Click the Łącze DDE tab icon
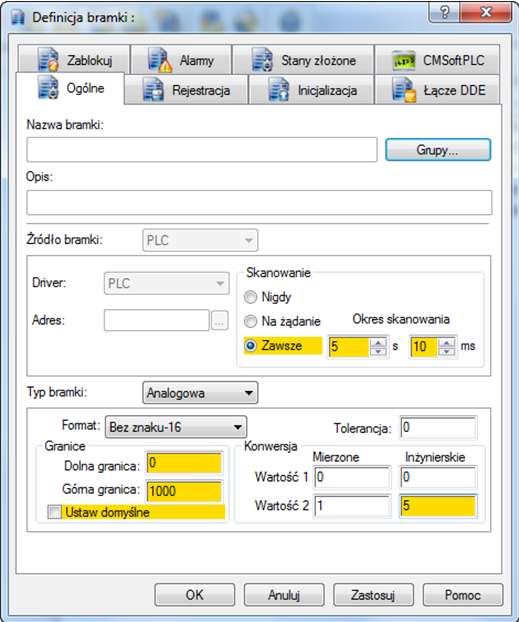The width and height of the screenshot is (519, 622). [x=404, y=90]
